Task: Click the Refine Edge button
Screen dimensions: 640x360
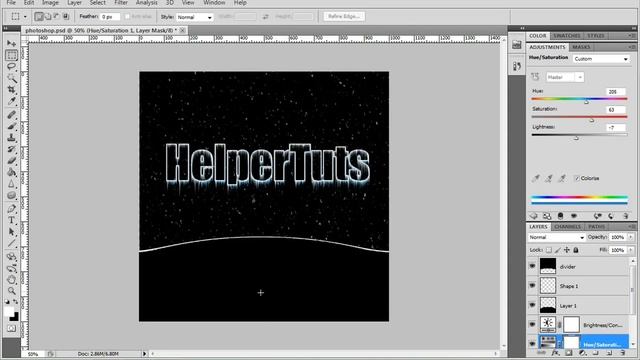Action: [x=344, y=16]
